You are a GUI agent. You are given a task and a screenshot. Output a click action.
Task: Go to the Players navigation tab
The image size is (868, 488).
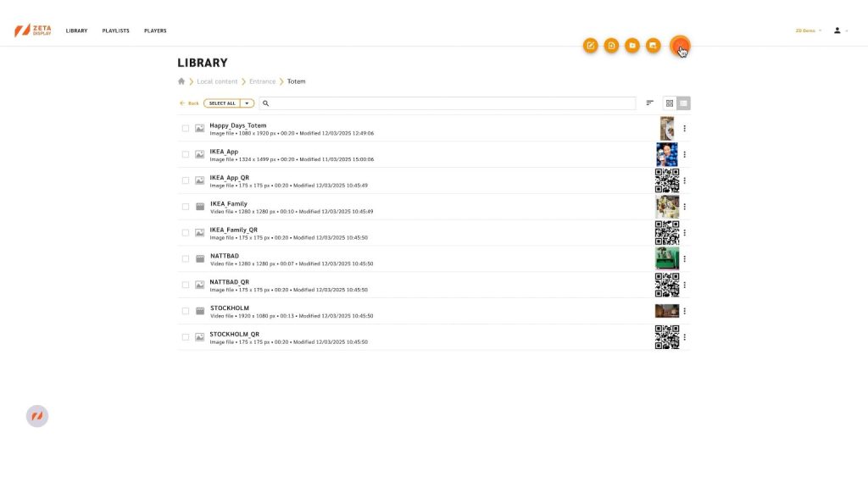click(155, 30)
